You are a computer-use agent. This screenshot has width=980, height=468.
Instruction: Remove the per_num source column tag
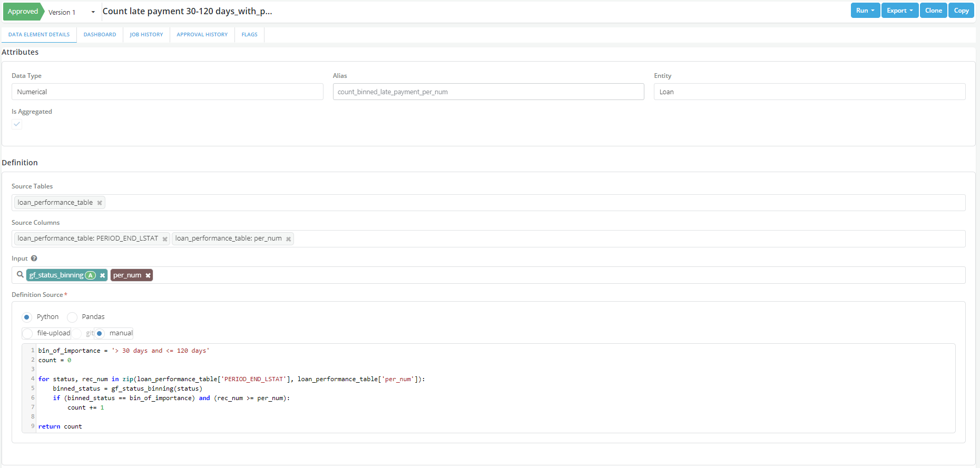[288, 239]
